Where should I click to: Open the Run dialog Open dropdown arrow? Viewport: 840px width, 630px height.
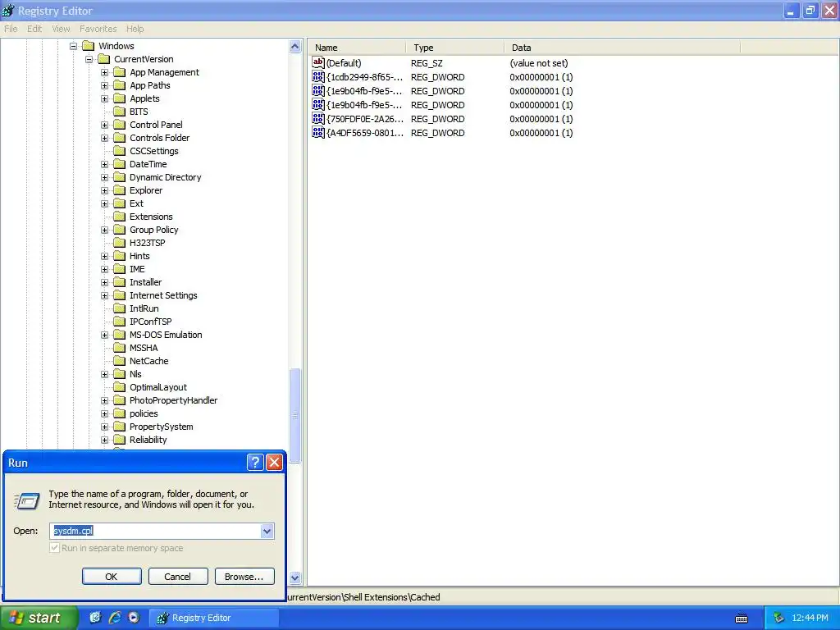(267, 531)
